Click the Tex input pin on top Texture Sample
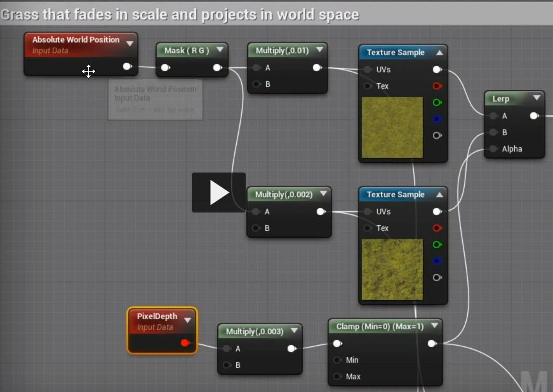This screenshot has height=392, width=553. pyautogui.click(x=368, y=86)
